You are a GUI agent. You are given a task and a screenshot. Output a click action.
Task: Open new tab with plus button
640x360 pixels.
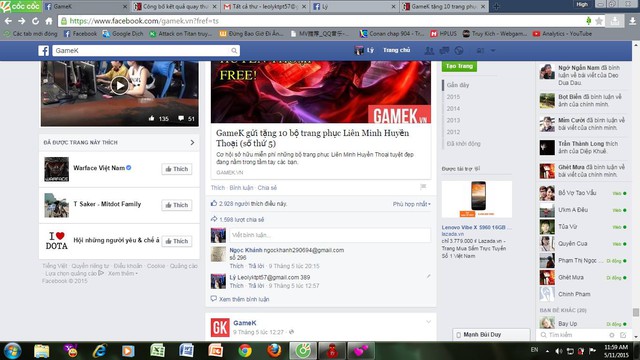(x=496, y=7)
